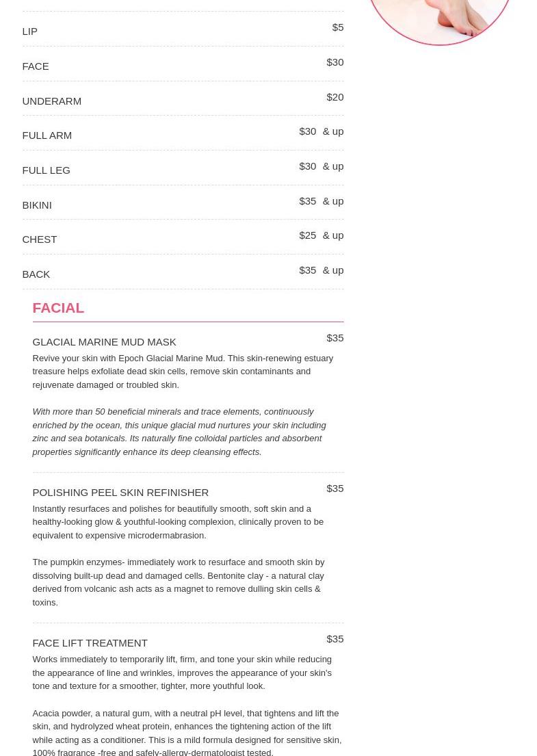This screenshot has height=756, width=537.
Task: Click the FULL LEG service label
Action: [46, 170]
